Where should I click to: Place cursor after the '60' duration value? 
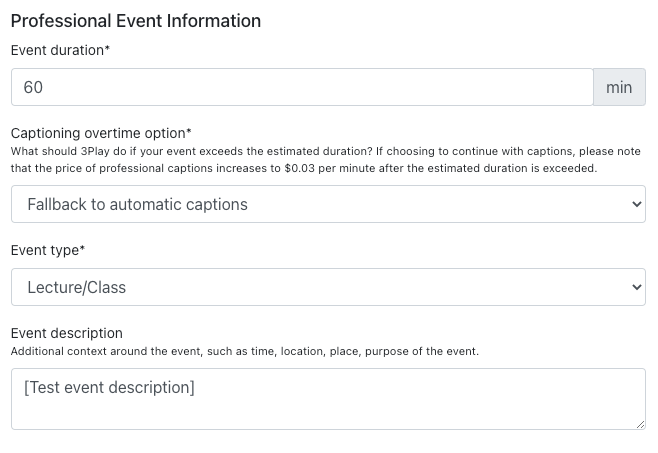45,87
